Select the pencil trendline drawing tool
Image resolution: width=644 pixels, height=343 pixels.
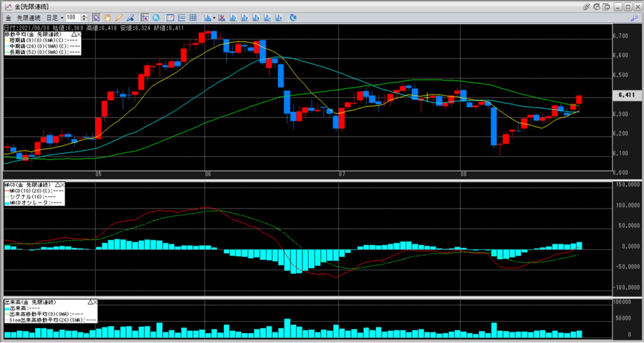pyautogui.click(x=119, y=17)
